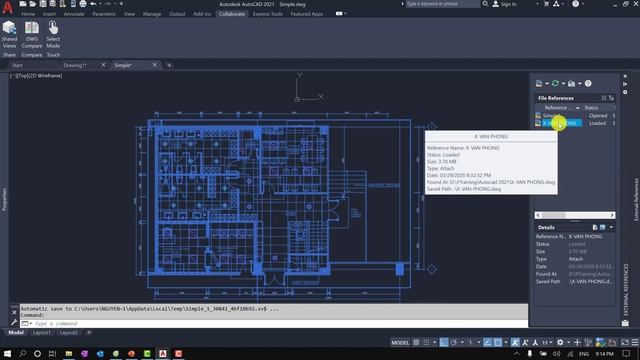Click the Workspace Switching gear icon
Screen dimensions: 640x360
pyautogui.click(x=560, y=342)
